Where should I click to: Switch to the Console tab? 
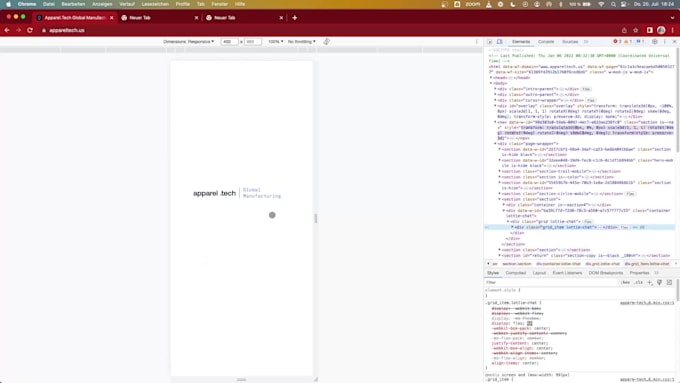546,42
